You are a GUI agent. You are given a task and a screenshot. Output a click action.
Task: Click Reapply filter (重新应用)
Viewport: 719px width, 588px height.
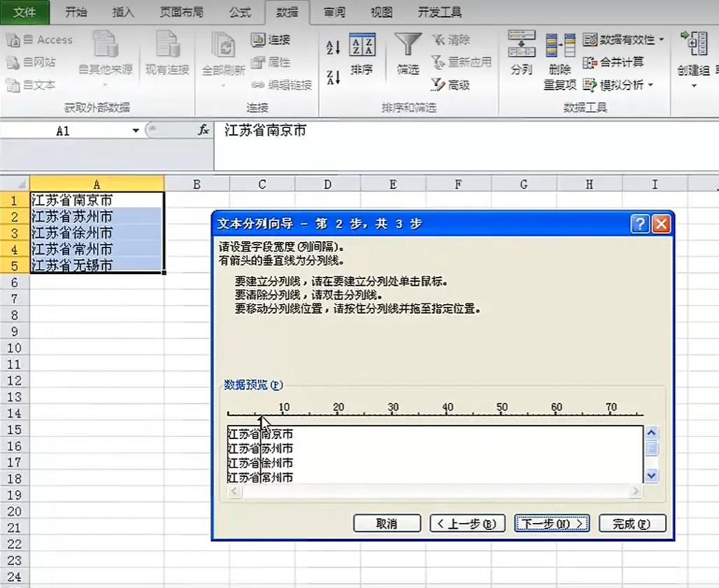click(462, 62)
